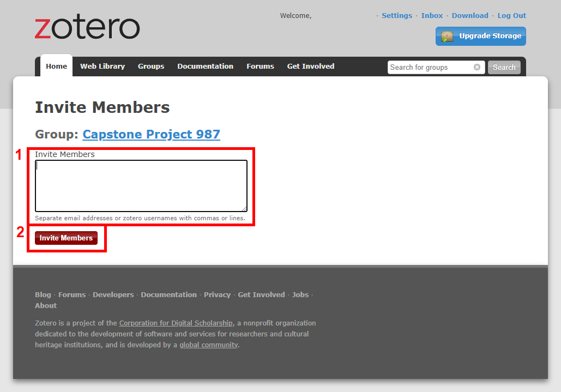Open the Forums navigation tab
This screenshot has height=392, width=561.
pos(260,67)
